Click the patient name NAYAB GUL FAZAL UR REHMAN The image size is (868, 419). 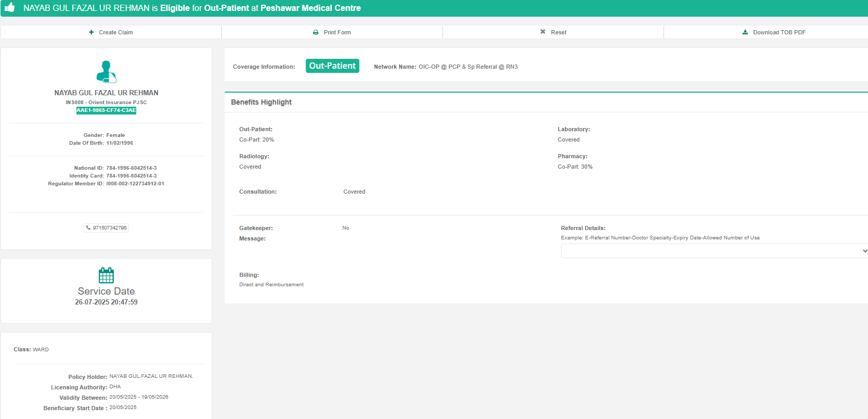click(x=106, y=93)
